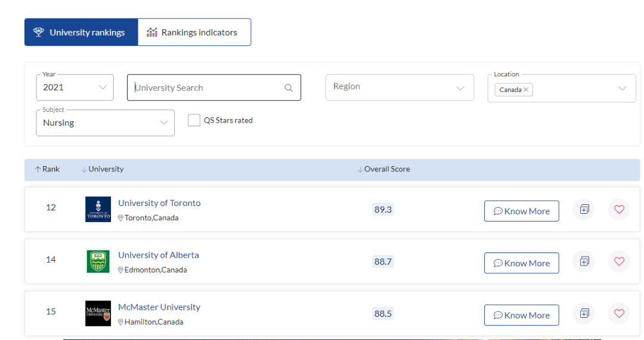Sort the list by Rank column
Image resolution: width=644 pixels, height=340 pixels.
pyautogui.click(x=47, y=169)
